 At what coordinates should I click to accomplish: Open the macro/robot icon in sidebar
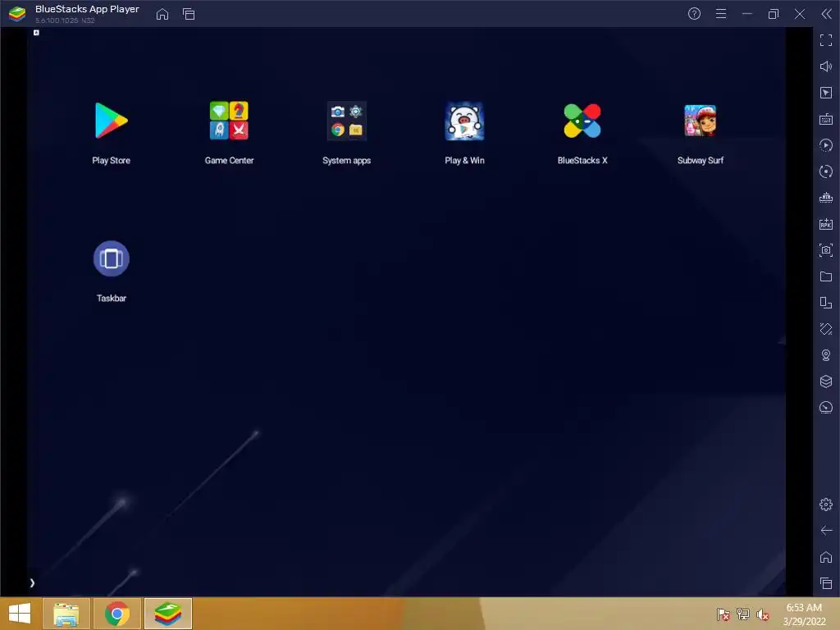(x=826, y=198)
